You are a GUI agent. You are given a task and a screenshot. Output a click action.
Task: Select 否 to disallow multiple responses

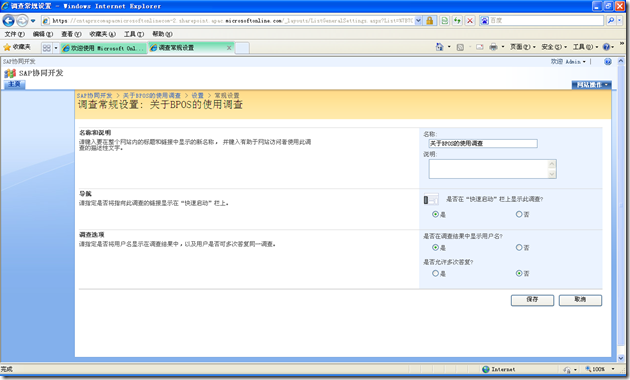coord(519,273)
